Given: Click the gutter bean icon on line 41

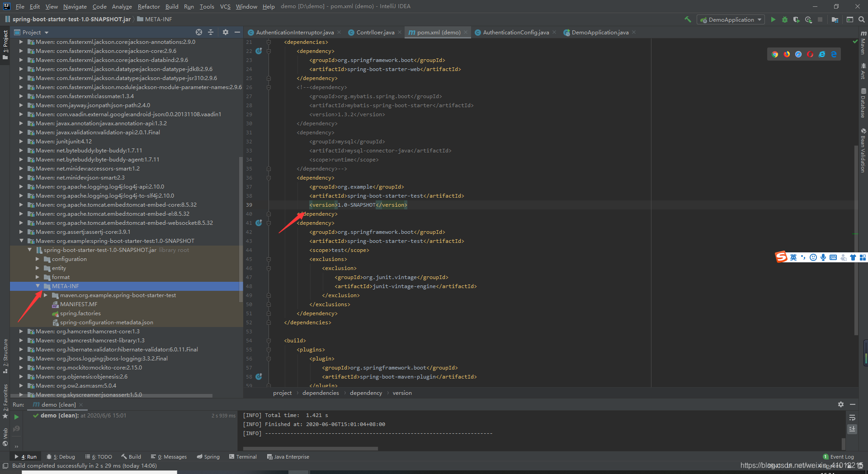Looking at the screenshot, I should point(259,223).
